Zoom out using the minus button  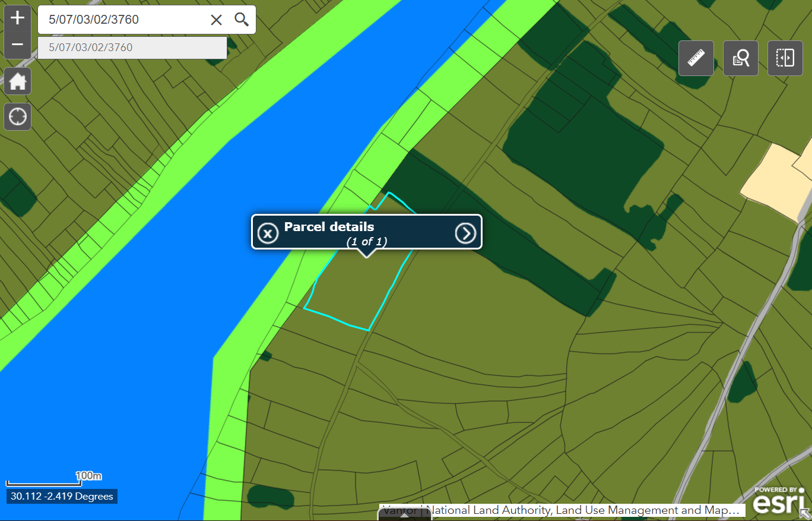click(17, 45)
